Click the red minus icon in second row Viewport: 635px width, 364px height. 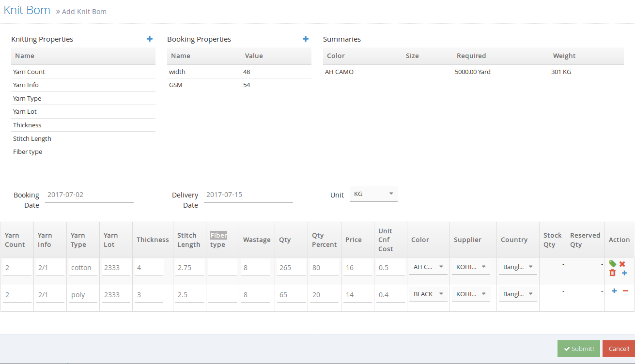[625, 291]
